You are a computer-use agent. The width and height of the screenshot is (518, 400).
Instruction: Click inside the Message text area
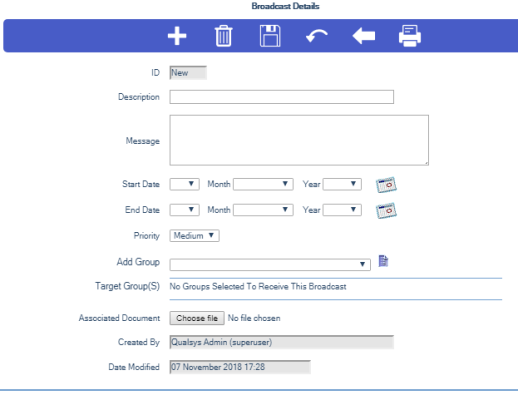click(299, 140)
